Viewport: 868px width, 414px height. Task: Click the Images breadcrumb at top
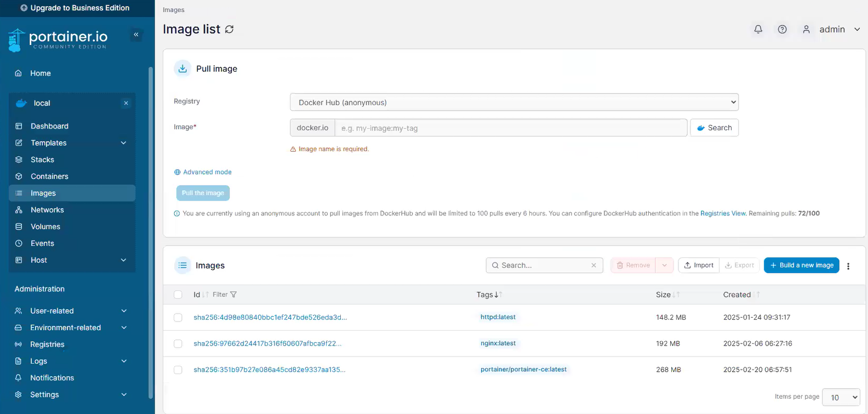[174, 10]
